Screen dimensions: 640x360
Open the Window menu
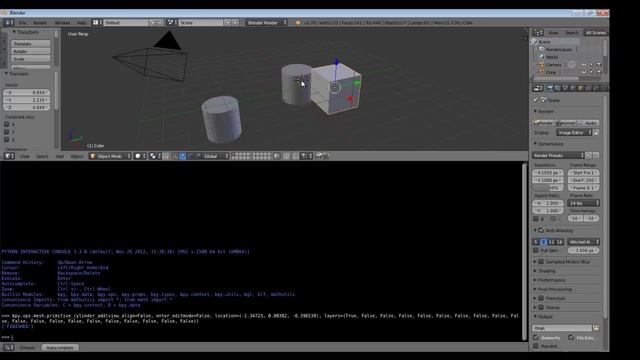point(62,22)
